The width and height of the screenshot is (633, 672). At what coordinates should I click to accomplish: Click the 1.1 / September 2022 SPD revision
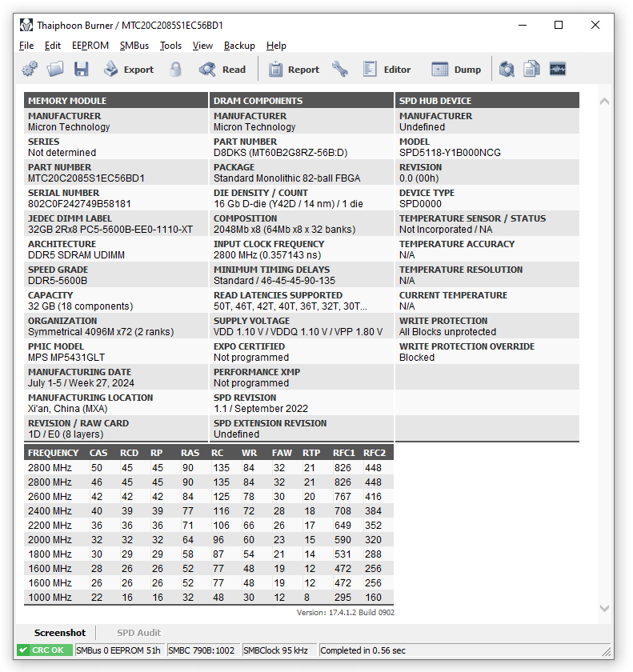tap(261, 409)
